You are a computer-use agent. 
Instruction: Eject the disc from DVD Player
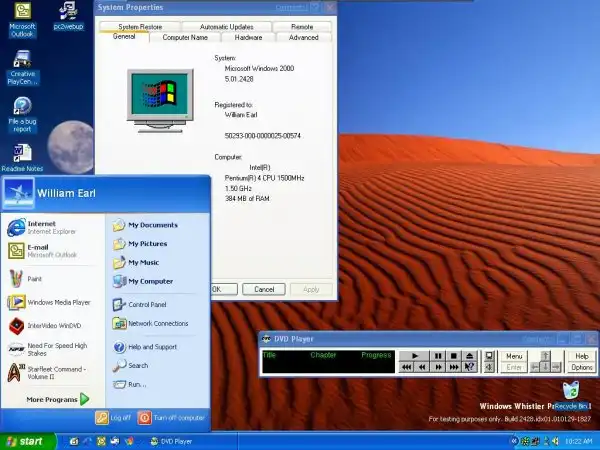pos(470,355)
